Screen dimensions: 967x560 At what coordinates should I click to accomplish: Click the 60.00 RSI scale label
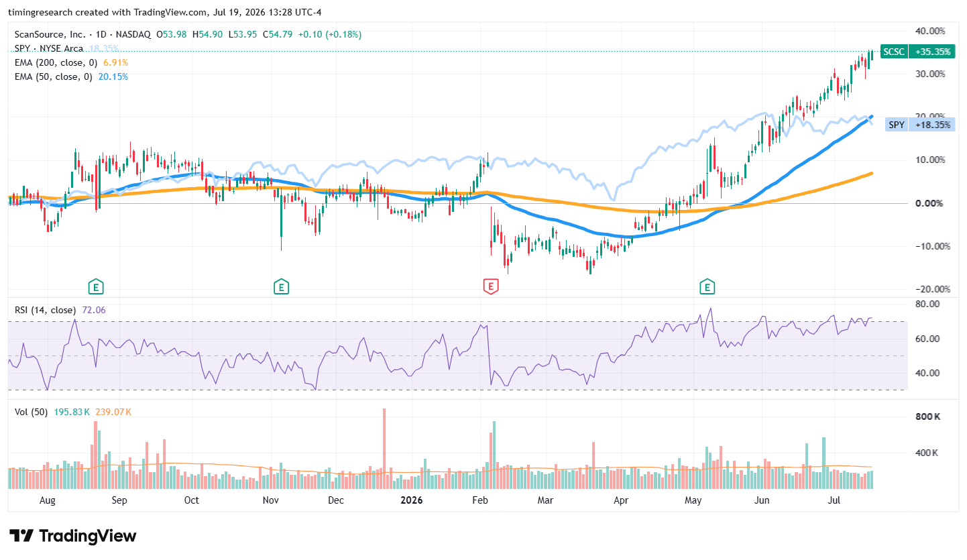click(x=927, y=339)
